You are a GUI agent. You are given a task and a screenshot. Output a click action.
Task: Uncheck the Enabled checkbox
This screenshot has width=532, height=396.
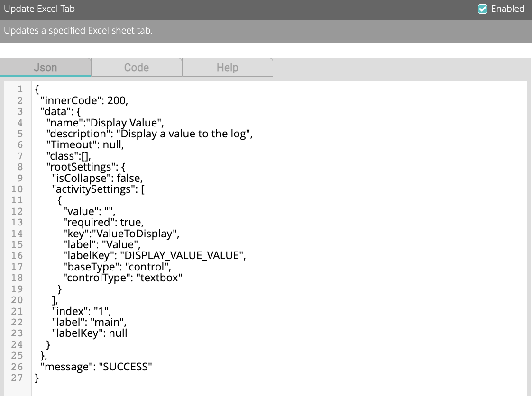[x=483, y=9]
